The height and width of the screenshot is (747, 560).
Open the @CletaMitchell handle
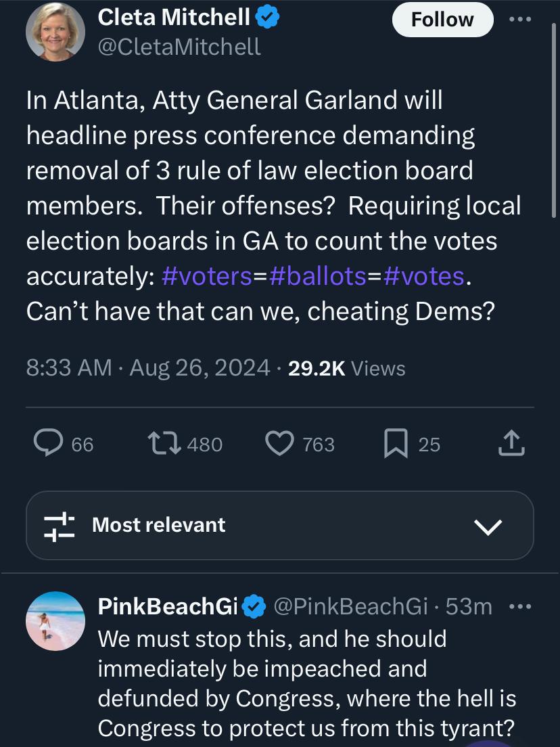(x=179, y=47)
